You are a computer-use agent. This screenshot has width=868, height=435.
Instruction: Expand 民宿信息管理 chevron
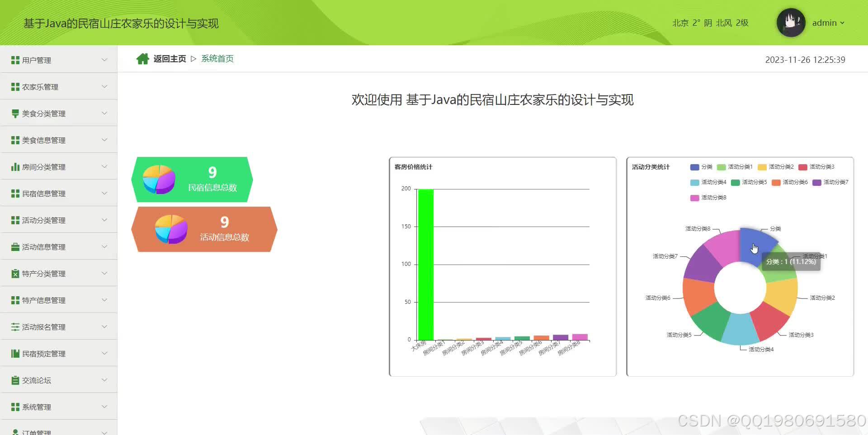(x=104, y=193)
